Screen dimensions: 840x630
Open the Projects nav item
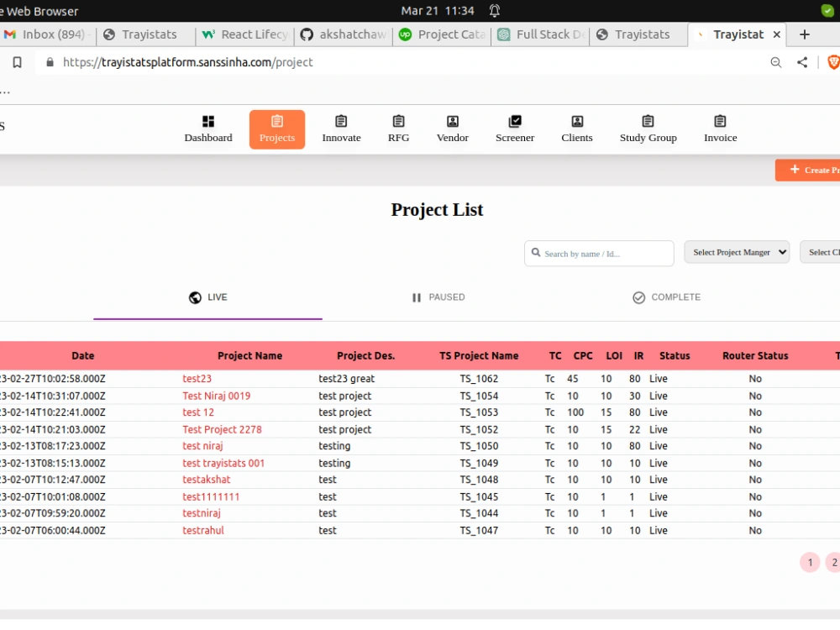pyautogui.click(x=277, y=129)
